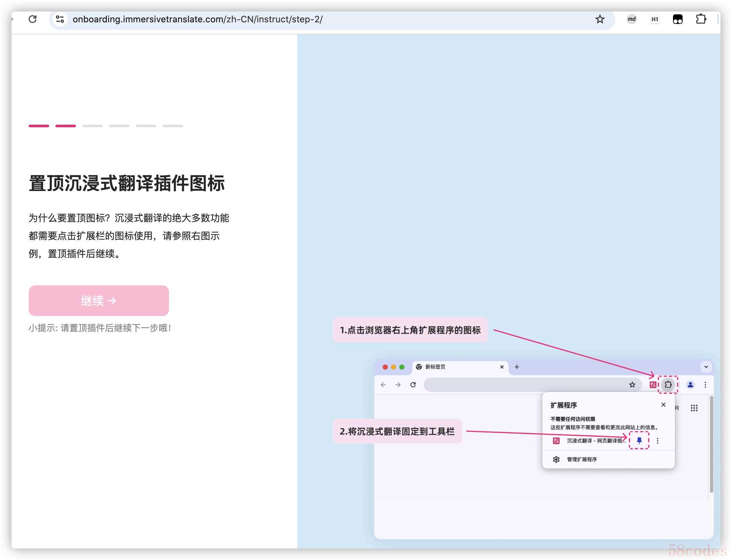Click callout 1.点击浏览器右上角扩展程序的图标
The image size is (732, 560).
click(x=410, y=330)
